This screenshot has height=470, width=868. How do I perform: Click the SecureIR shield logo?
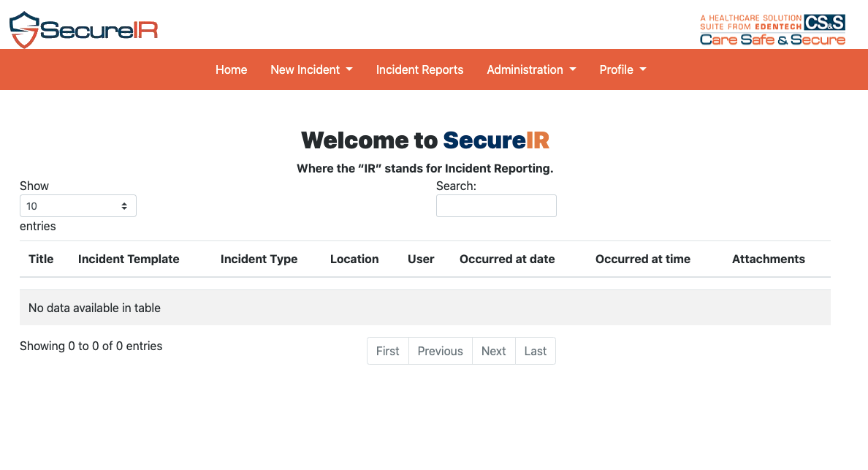coord(83,29)
